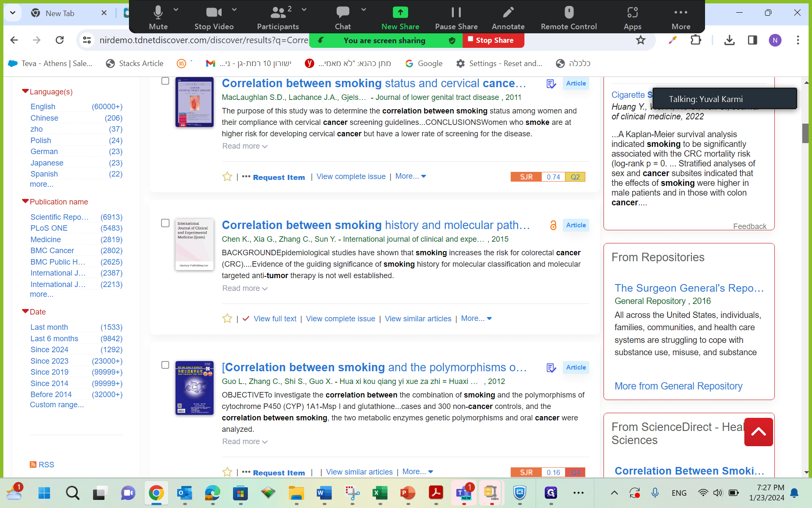This screenshot has height=508, width=812.
Task: Open Excel from the Windows taskbar
Action: click(380, 493)
